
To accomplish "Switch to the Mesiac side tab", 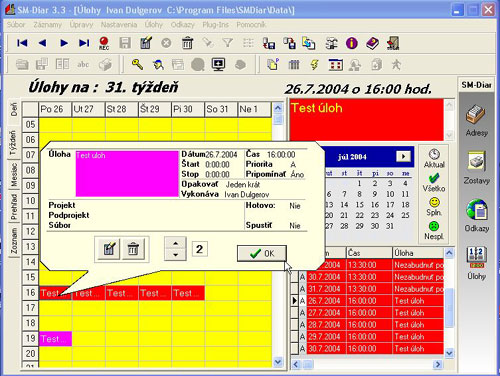I will pyautogui.click(x=13, y=174).
